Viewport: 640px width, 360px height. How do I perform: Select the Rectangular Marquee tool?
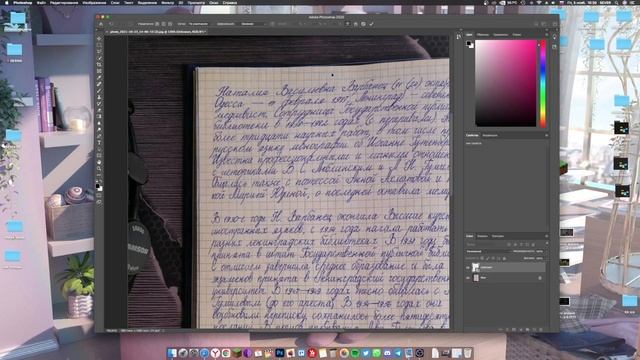[99, 45]
